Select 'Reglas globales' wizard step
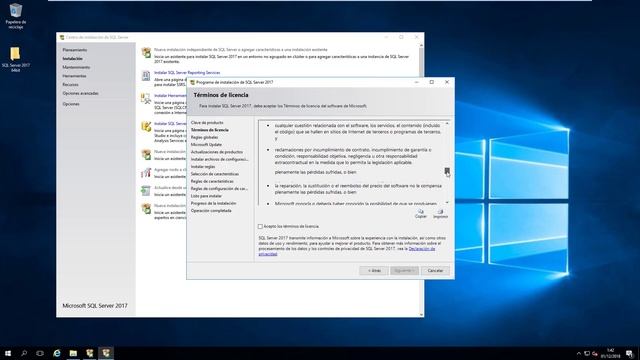The height and width of the screenshot is (360, 640). [204, 137]
